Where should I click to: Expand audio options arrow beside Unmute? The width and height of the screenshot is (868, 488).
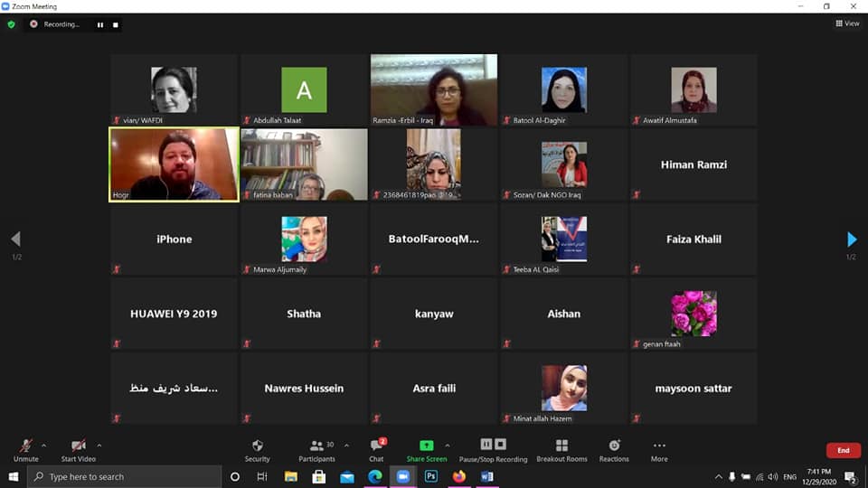(44, 445)
